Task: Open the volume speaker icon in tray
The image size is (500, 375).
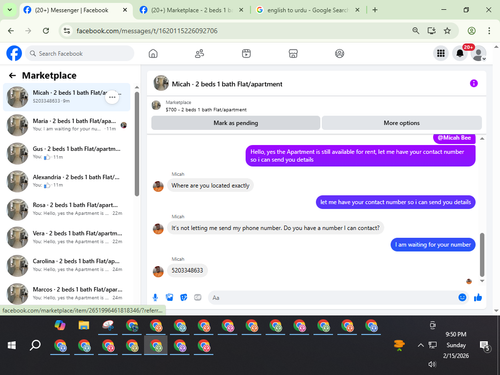Action: pyautogui.click(x=432, y=364)
